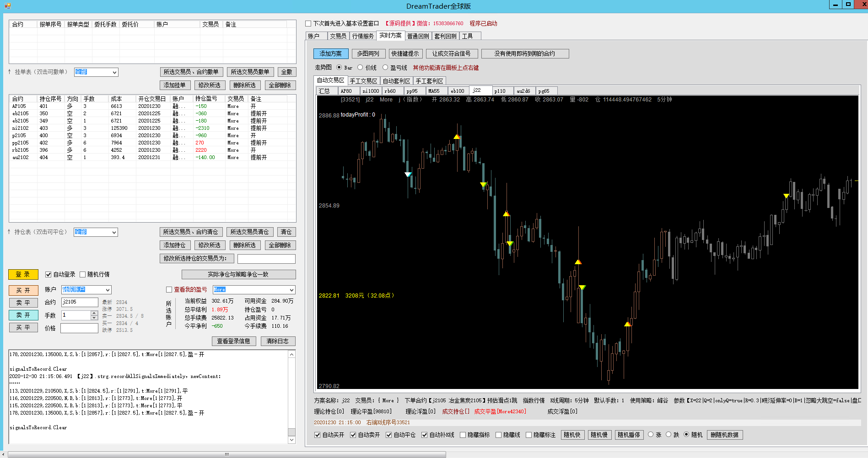Viewport: 868px width, 458px height.
Task: Click 添加方案 button
Action: tap(331, 53)
